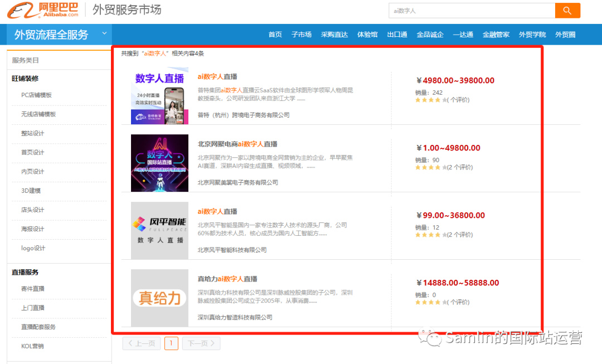Click the star rating of 普特 listing
Viewport: 602px width, 364px height.
pyautogui.click(x=430, y=100)
